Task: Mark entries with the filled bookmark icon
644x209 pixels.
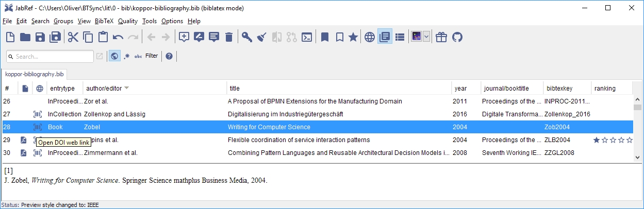Action: pyautogui.click(x=325, y=37)
